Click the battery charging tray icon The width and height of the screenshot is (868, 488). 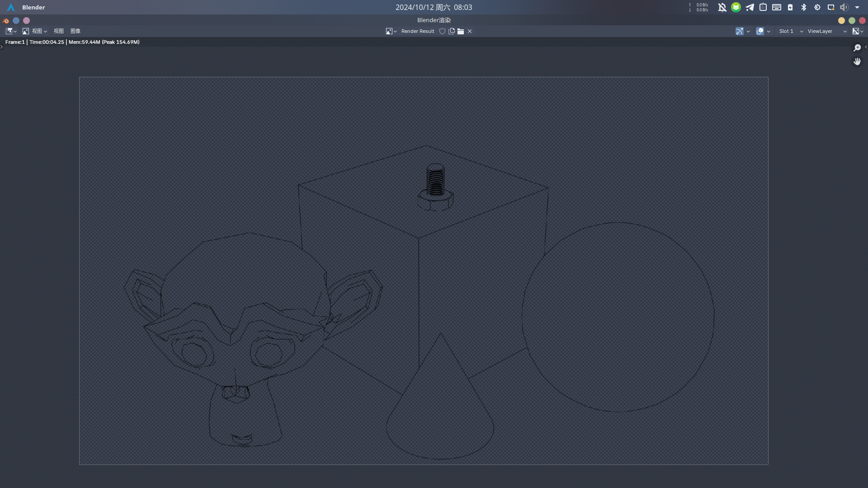pyautogui.click(x=790, y=7)
